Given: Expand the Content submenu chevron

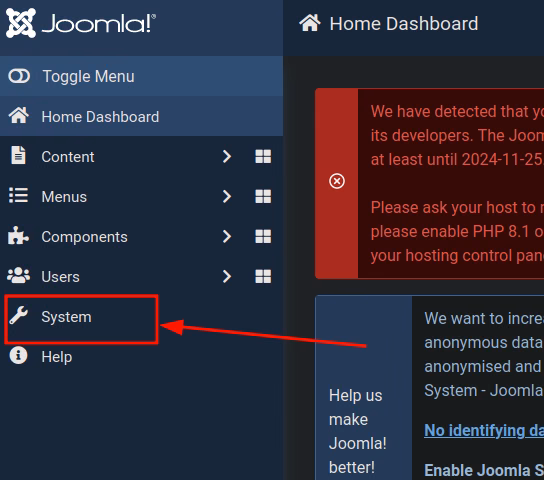Looking at the screenshot, I should click(227, 156).
